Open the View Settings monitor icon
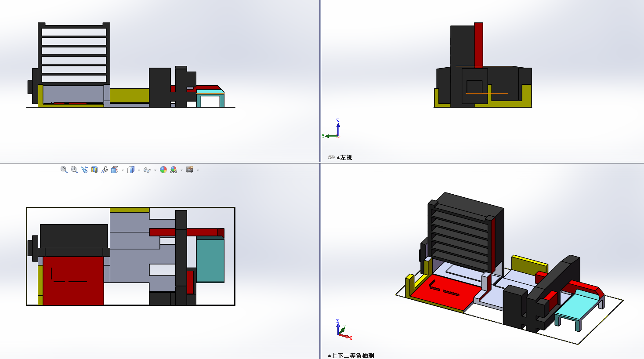 pyautogui.click(x=190, y=170)
